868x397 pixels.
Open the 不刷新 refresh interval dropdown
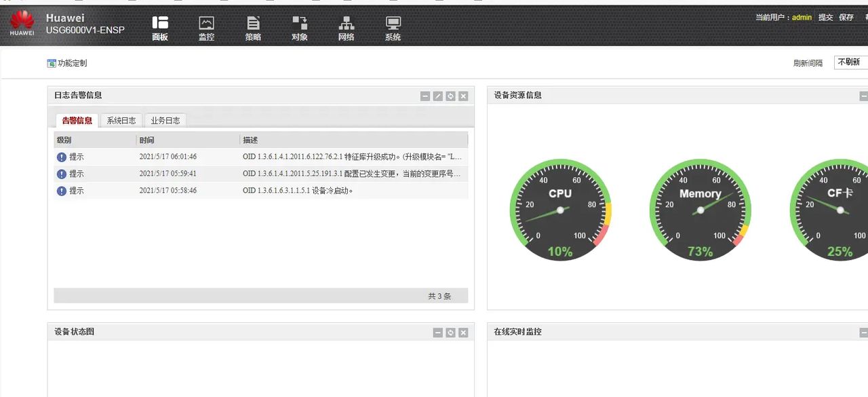point(850,62)
